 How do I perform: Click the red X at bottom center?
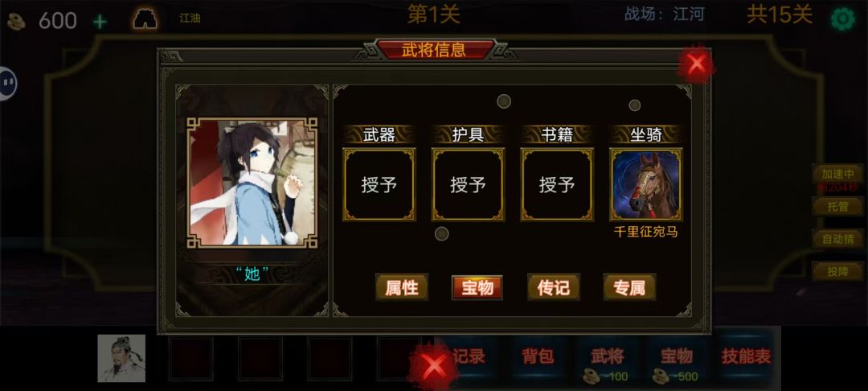coord(433,365)
